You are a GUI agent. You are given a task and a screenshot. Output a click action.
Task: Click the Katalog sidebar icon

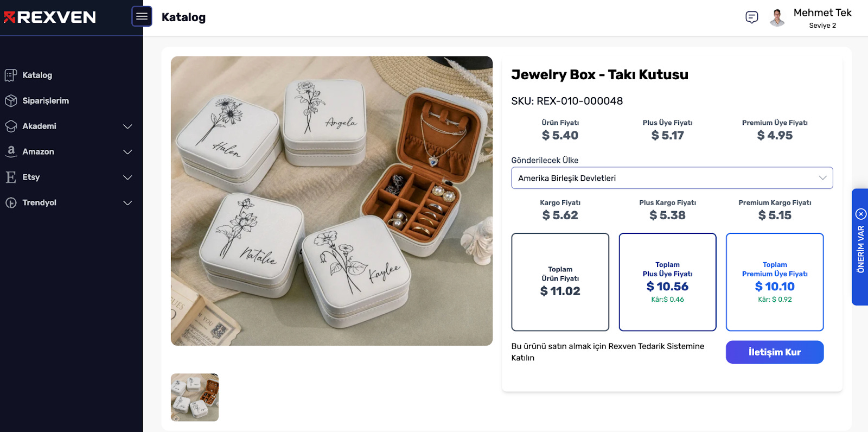(x=11, y=75)
